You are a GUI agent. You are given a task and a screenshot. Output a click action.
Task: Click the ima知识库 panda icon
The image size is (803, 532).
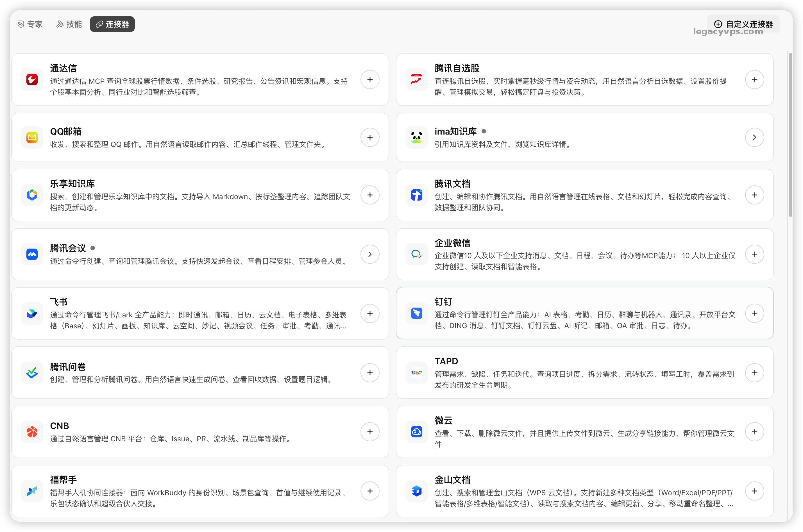tap(416, 137)
